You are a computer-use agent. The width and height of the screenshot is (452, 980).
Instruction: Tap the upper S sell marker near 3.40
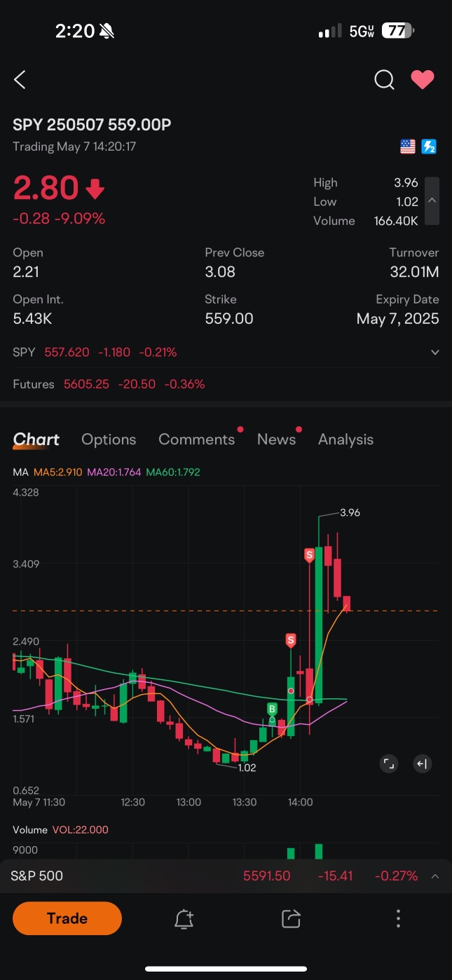click(x=309, y=555)
